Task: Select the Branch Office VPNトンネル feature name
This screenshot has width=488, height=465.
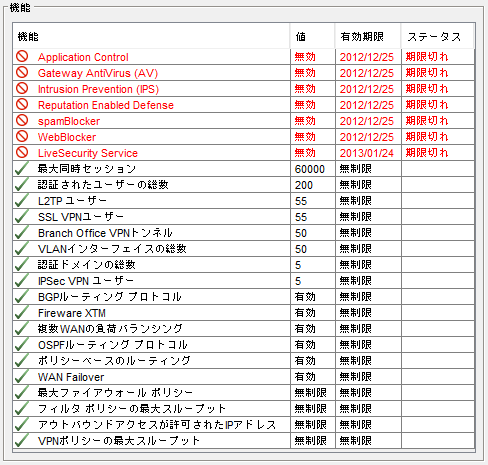Action: (x=105, y=233)
